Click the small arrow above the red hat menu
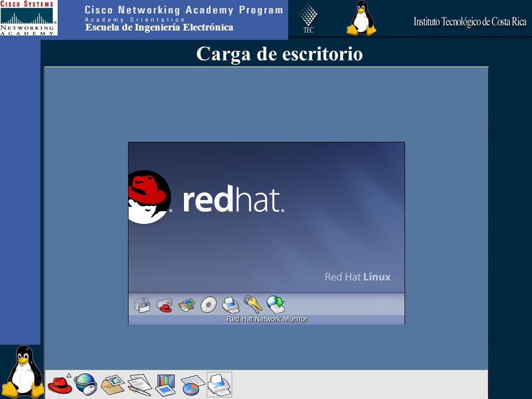The image size is (532, 399). [69, 375]
